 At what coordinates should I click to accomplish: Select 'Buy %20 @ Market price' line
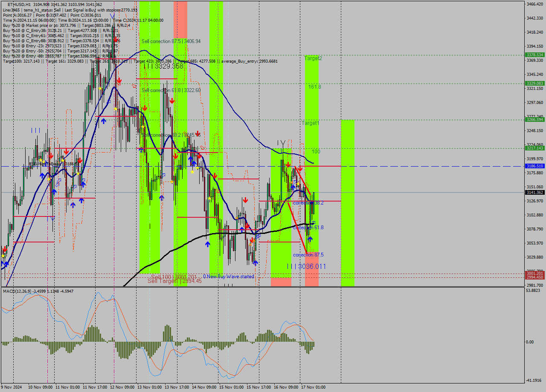tap(66, 25)
